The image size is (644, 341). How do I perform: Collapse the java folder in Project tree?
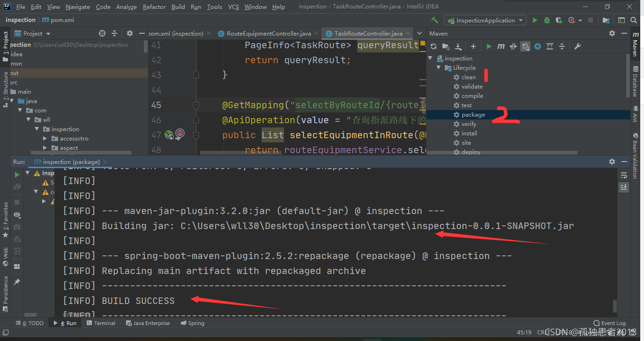pos(12,101)
